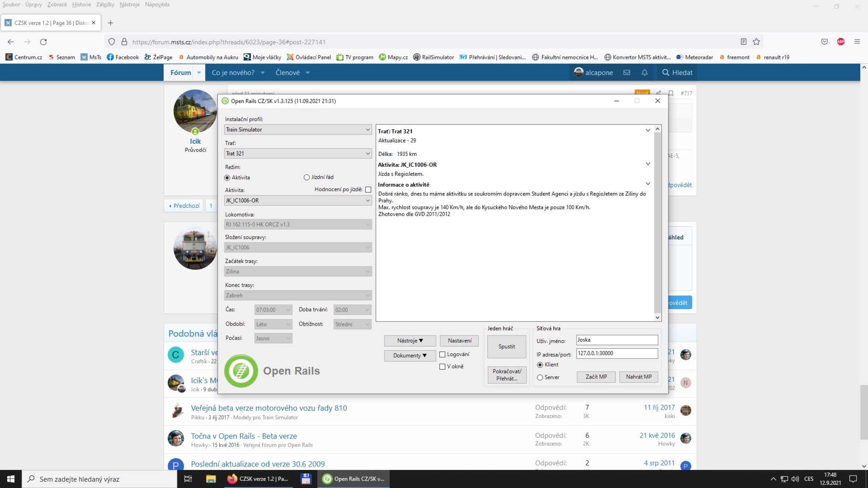
Task: Open the floppy disk app in taskbar
Action: click(306, 479)
